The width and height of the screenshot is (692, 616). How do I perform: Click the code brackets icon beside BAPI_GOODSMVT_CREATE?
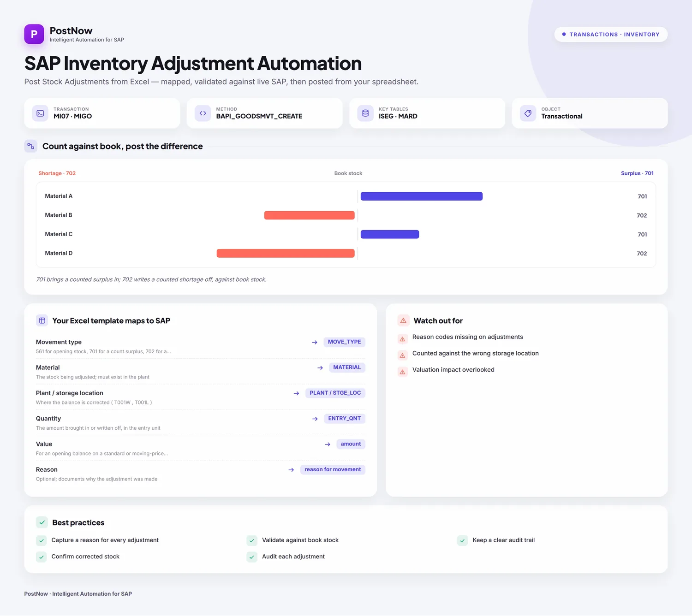pos(203,113)
